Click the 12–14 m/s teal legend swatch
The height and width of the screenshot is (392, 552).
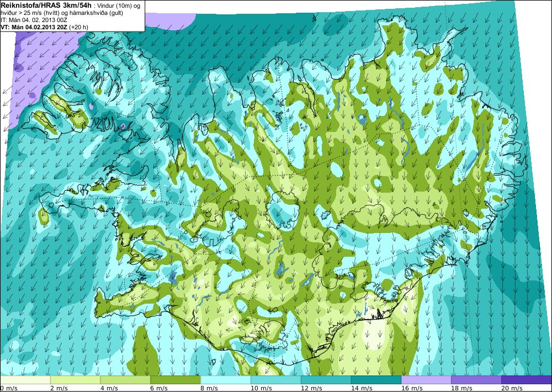326,380
